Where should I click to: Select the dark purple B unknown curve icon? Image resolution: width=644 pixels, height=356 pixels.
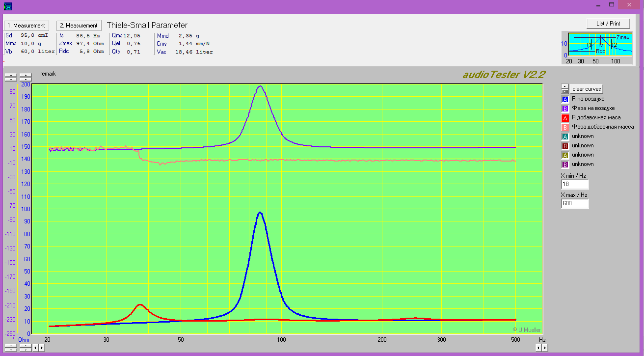pos(564,164)
